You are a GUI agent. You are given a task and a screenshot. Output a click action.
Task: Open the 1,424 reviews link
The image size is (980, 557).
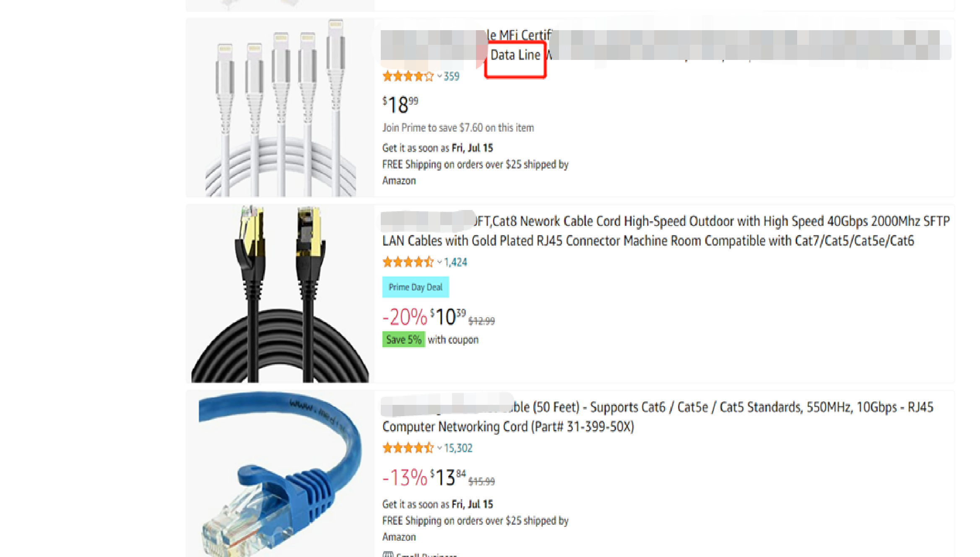coord(455,262)
